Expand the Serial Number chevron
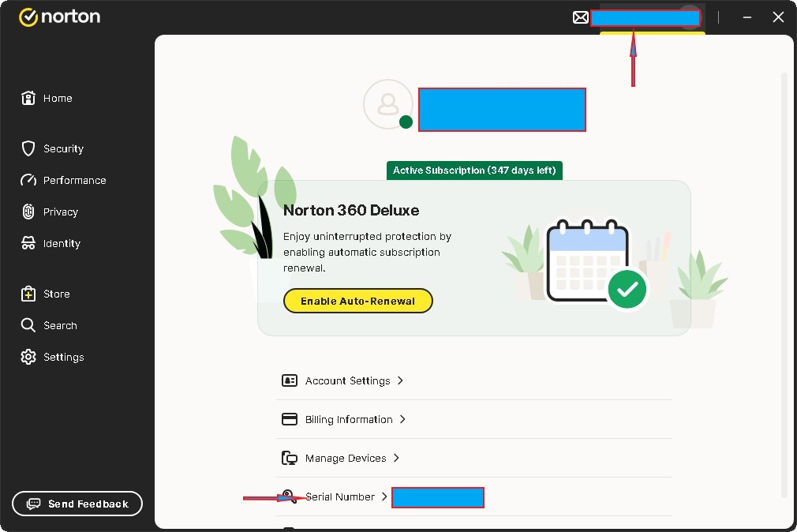 tap(384, 496)
